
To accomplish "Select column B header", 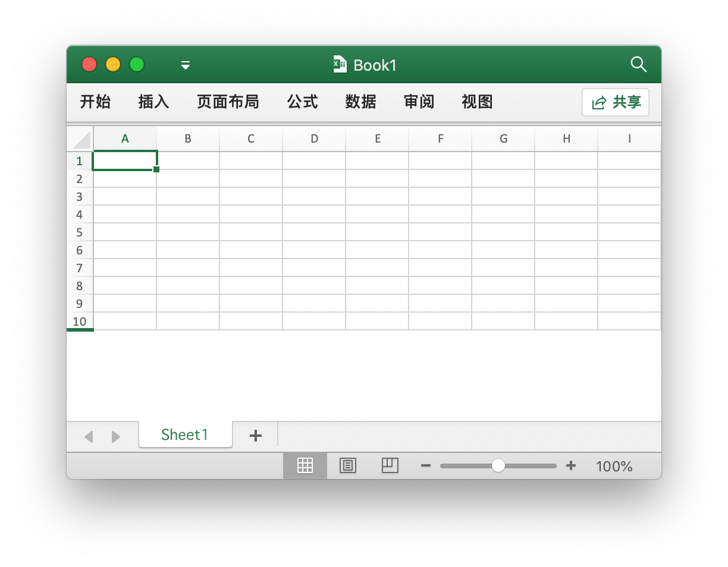I will [188, 138].
